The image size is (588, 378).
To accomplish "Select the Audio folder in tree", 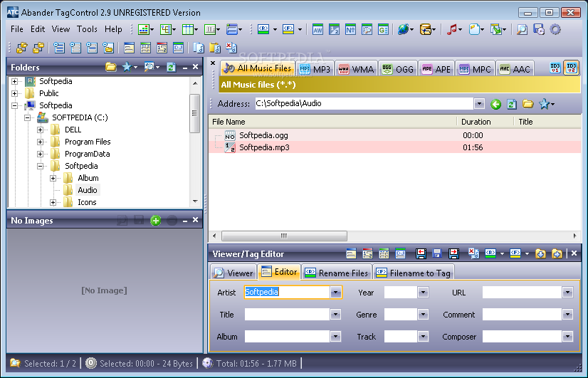I will 88,190.
